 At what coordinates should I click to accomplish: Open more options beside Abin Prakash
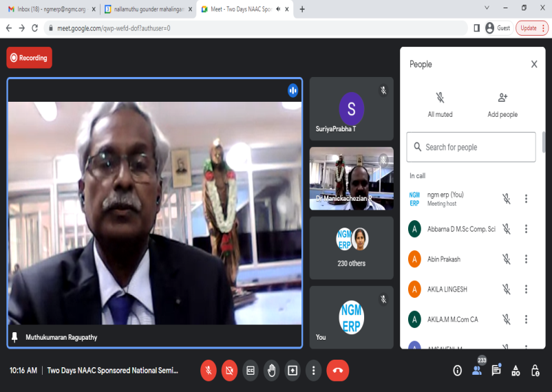527,259
